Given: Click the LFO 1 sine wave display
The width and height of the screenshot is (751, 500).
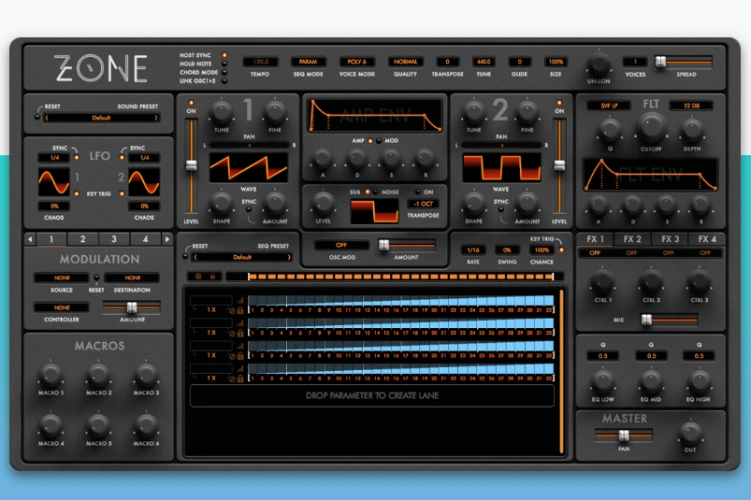Looking at the screenshot, I should 52,182.
